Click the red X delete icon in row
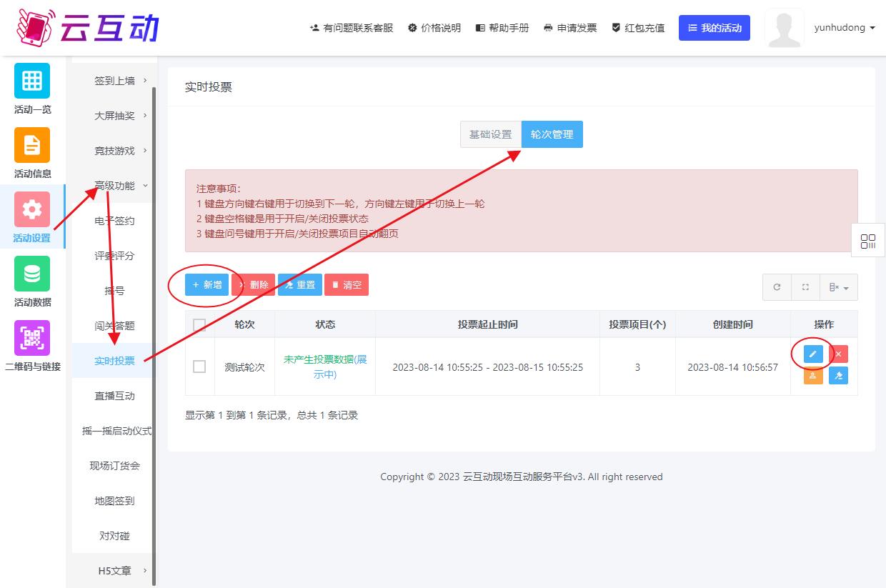 (x=838, y=354)
